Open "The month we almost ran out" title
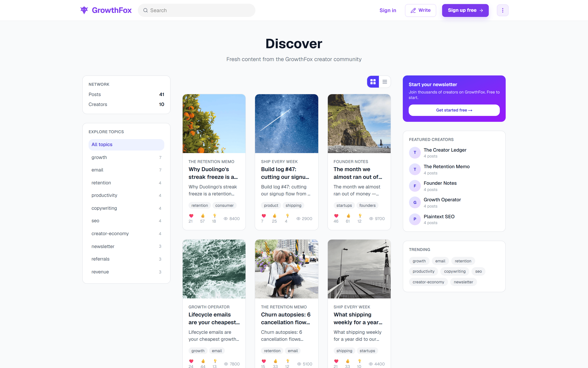The image size is (588, 368). click(358, 173)
